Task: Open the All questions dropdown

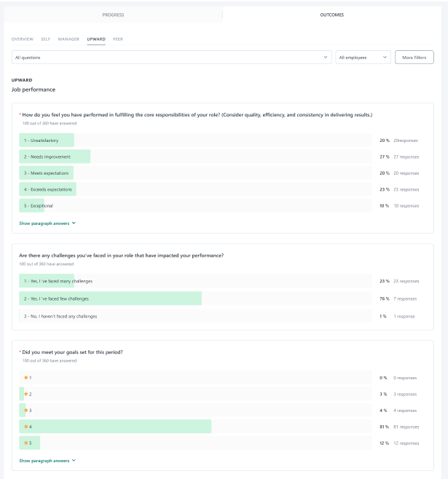Action: (172, 57)
